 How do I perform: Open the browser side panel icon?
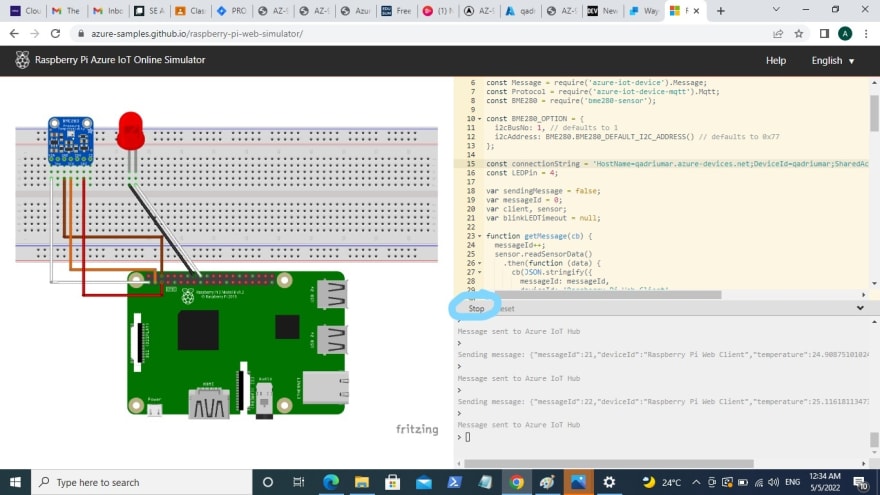824,34
